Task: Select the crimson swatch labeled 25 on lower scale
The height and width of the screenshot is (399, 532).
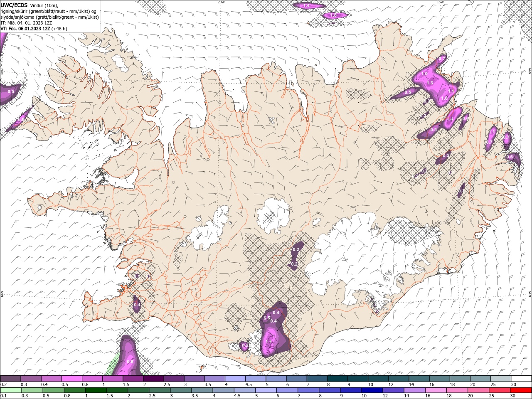Action: pos(500,390)
